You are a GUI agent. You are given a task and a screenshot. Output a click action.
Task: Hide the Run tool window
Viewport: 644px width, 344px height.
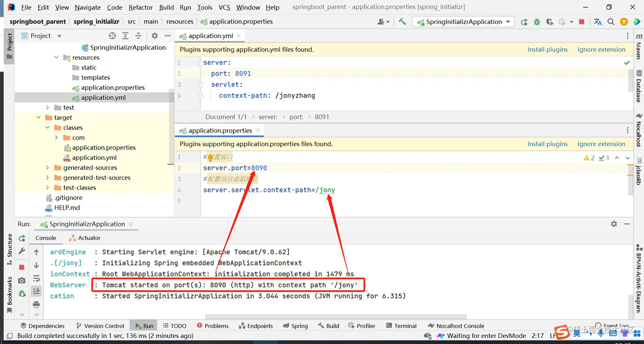click(627, 224)
